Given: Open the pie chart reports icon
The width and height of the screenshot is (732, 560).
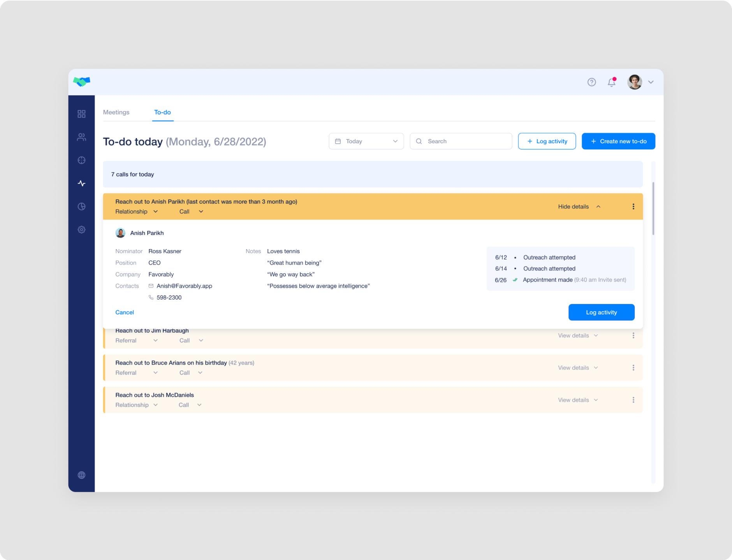Looking at the screenshot, I should [x=81, y=206].
